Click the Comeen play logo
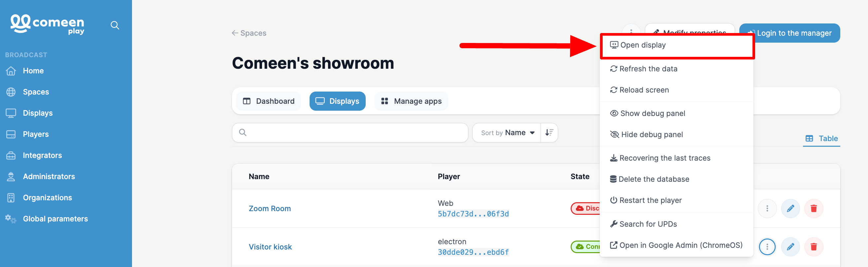Image resolution: width=868 pixels, height=267 pixels. (47, 24)
